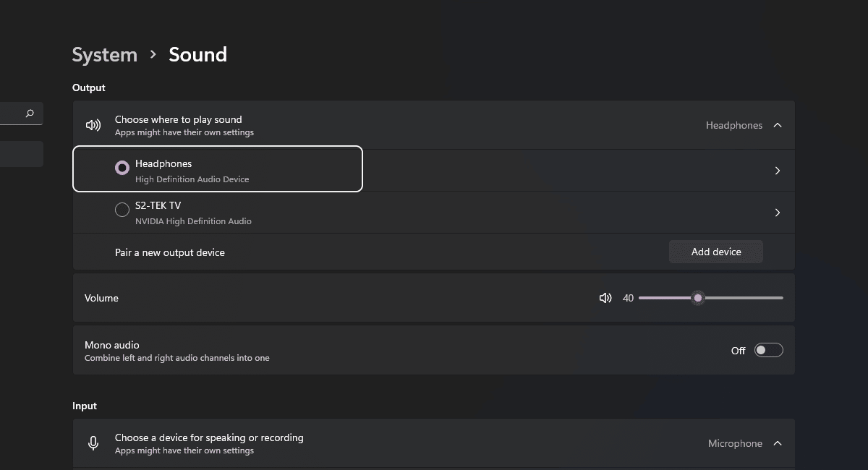Click the Microphone label in the input header

[x=734, y=443]
